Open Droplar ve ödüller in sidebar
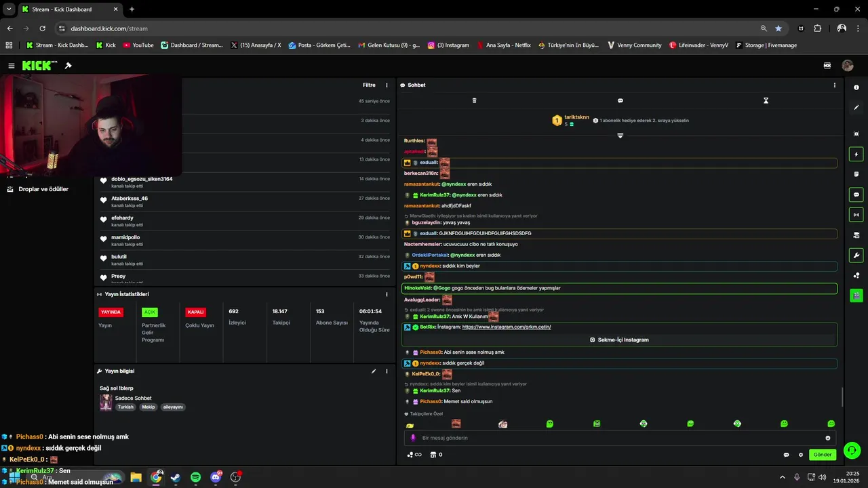The width and height of the screenshot is (868, 488). point(38,189)
